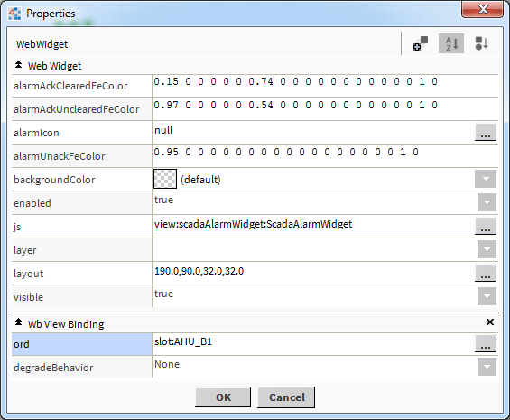Select the category sort order icon
This screenshot has height=420, width=510.
(481, 43)
